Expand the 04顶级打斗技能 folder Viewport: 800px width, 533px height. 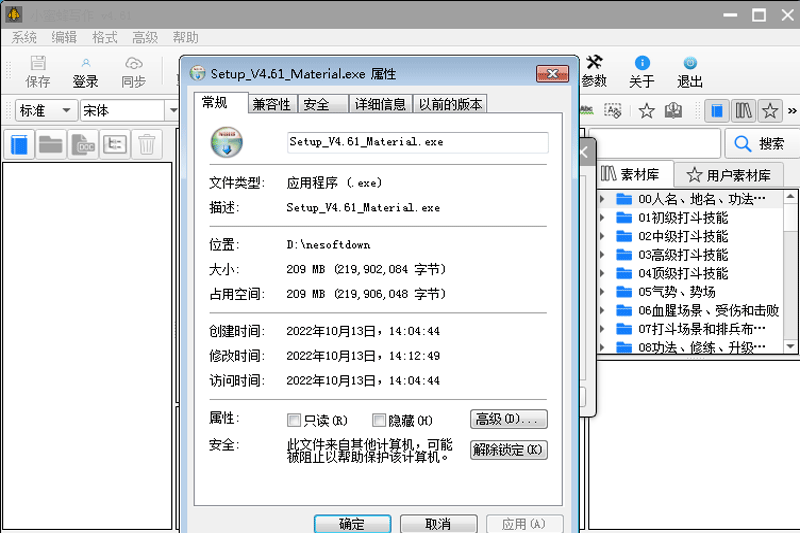[x=603, y=273]
